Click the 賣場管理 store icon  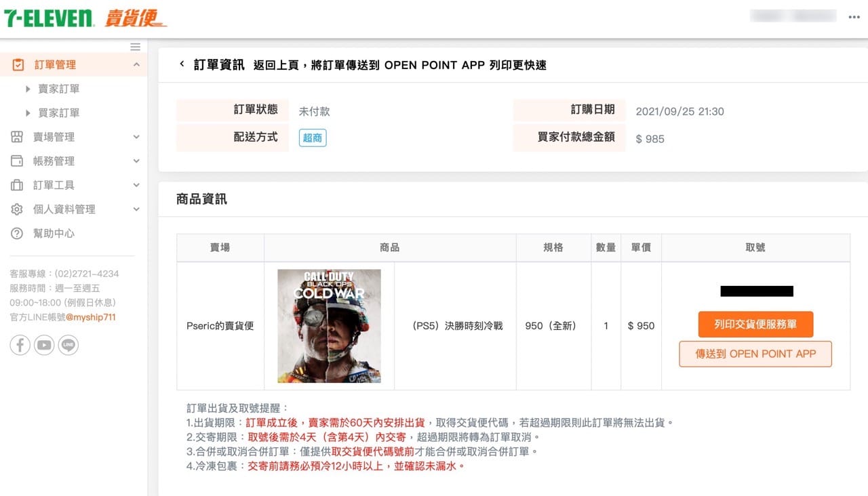[17, 137]
